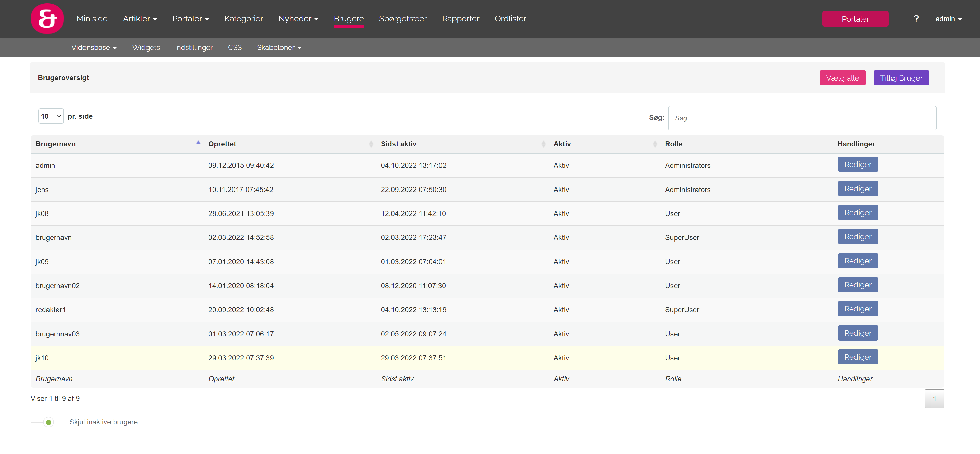Sort by Sidst aktiv column arrows

pos(543,144)
